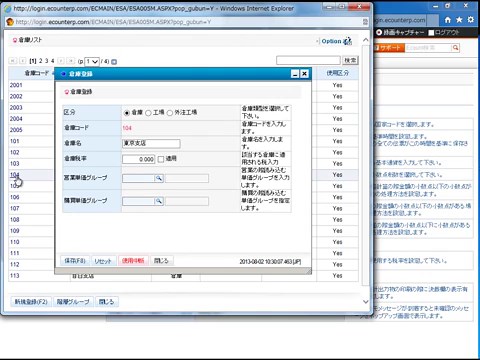
Task: Click 階層グループ button
Action: point(73,302)
